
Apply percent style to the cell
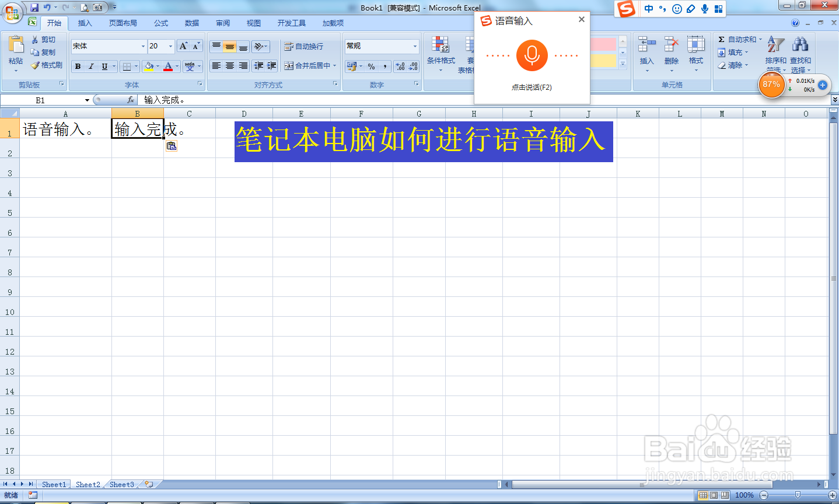pos(372,66)
